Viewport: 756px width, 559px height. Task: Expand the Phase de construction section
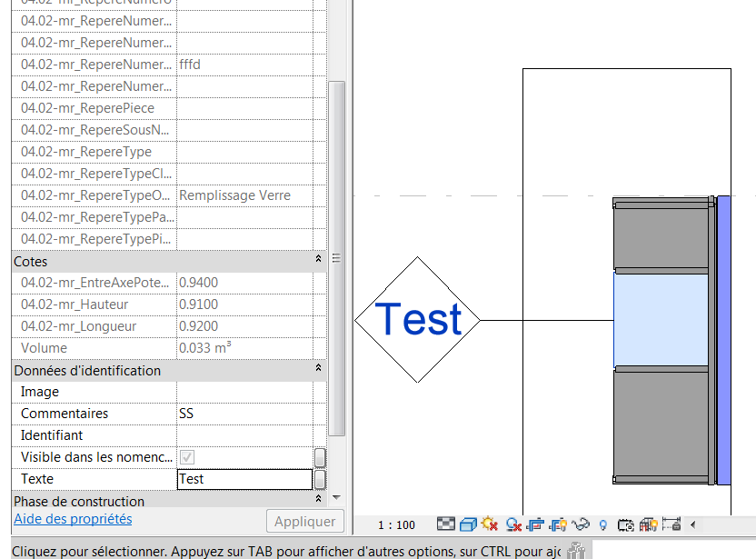pos(318,500)
